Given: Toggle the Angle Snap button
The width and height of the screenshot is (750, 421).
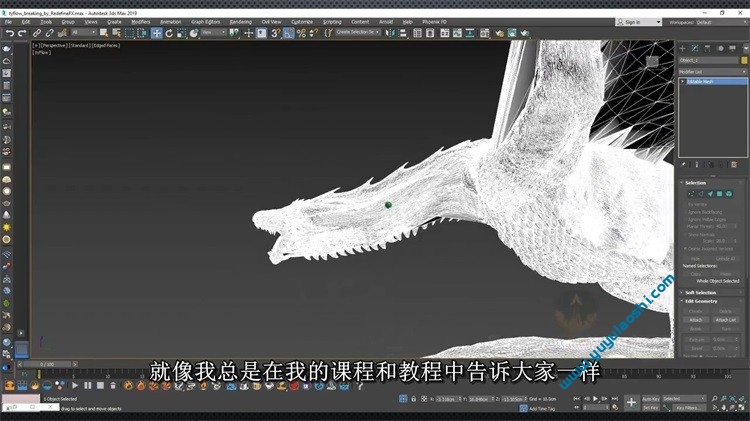Looking at the screenshot, I should click(288, 33).
